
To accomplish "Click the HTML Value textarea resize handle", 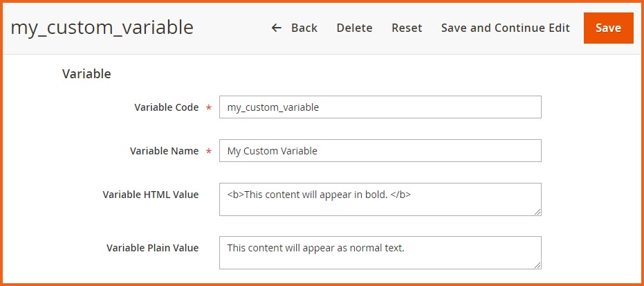I will click(x=537, y=211).
